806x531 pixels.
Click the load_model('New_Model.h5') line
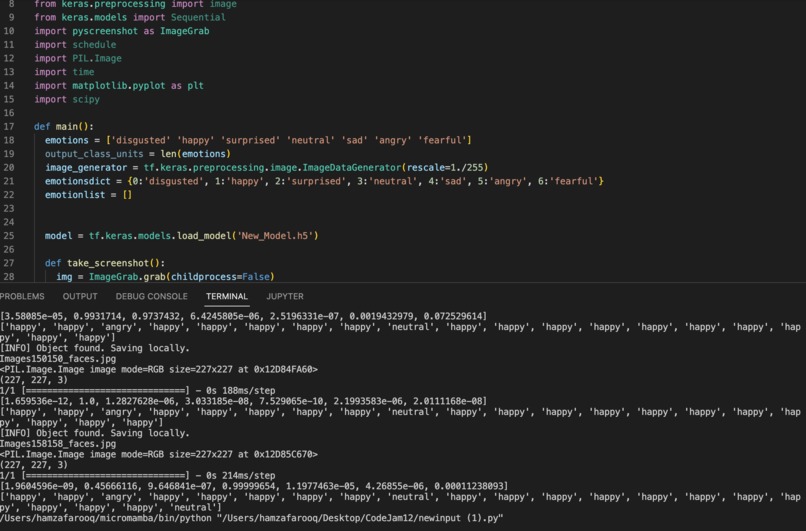click(181, 235)
